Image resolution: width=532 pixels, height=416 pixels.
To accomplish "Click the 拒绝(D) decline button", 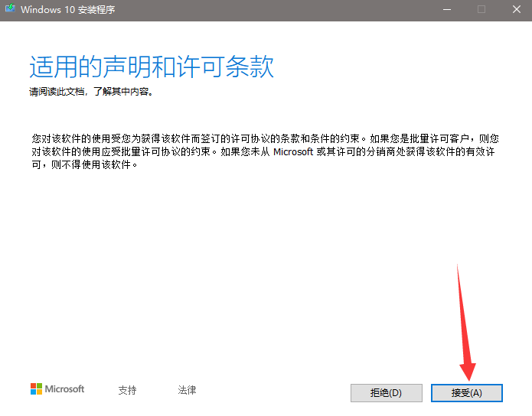I will (387, 393).
